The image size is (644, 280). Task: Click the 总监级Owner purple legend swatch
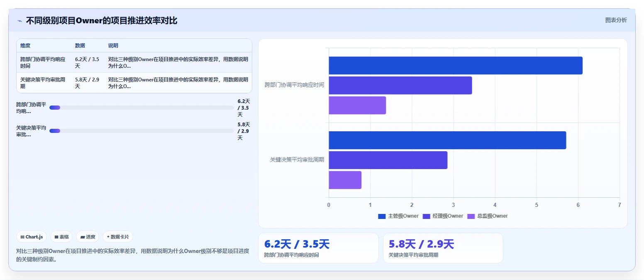[x=471, y=216]
